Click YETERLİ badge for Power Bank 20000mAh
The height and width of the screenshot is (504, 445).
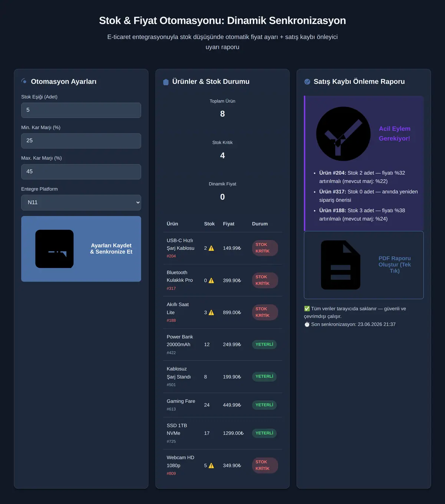coord(264,344)
